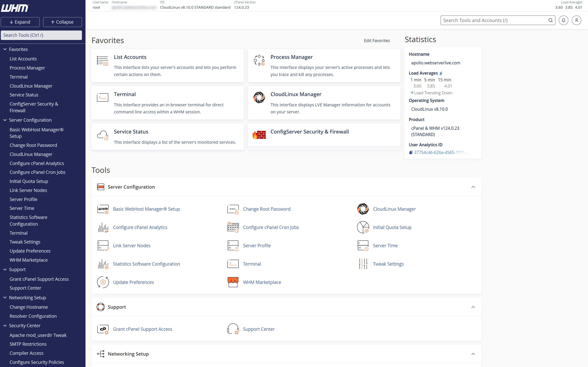This screenshot has height=367, width=588.
Task: Open Service Status from the sidebar
Action: coord(24,95)
